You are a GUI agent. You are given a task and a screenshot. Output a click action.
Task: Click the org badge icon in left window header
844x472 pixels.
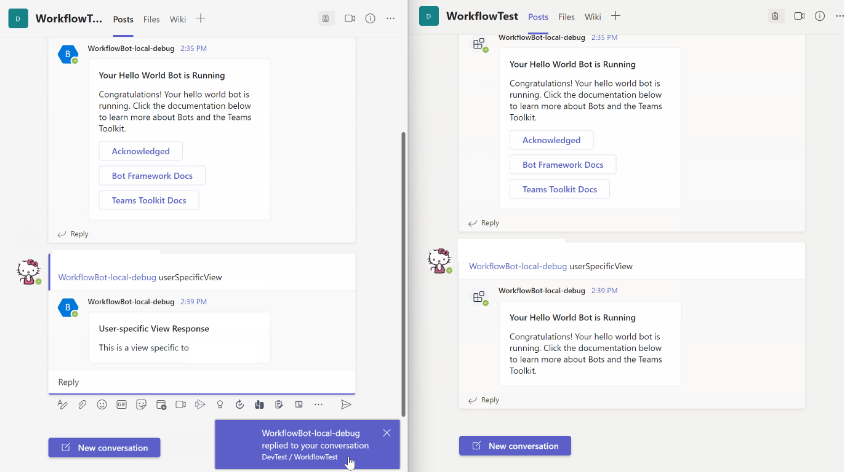point(326,18)
